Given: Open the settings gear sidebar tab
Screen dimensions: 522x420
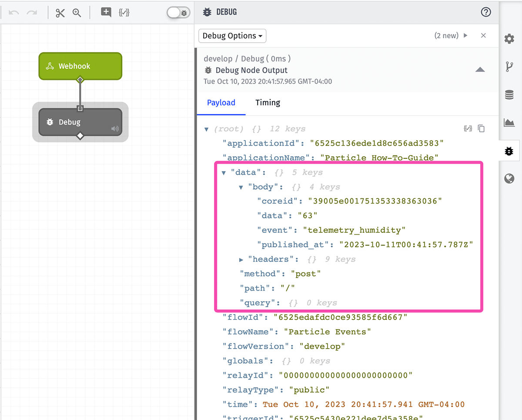Looking at the screenshot, I should [509, 39].
